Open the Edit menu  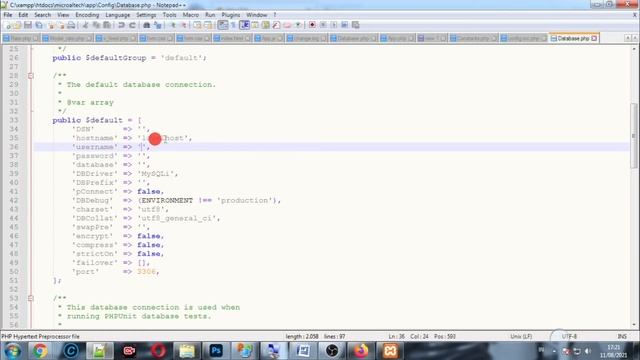click(x=23, y=15)
